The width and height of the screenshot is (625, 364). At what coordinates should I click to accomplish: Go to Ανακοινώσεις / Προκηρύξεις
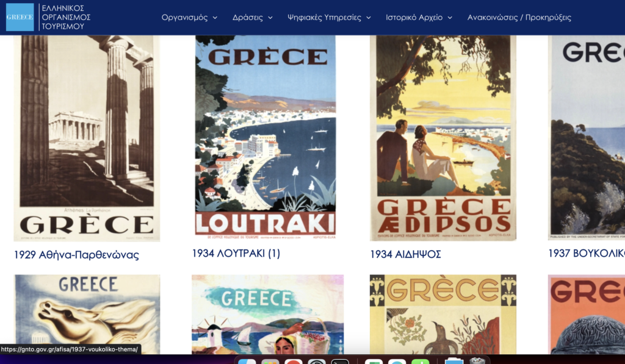[519, 18]
